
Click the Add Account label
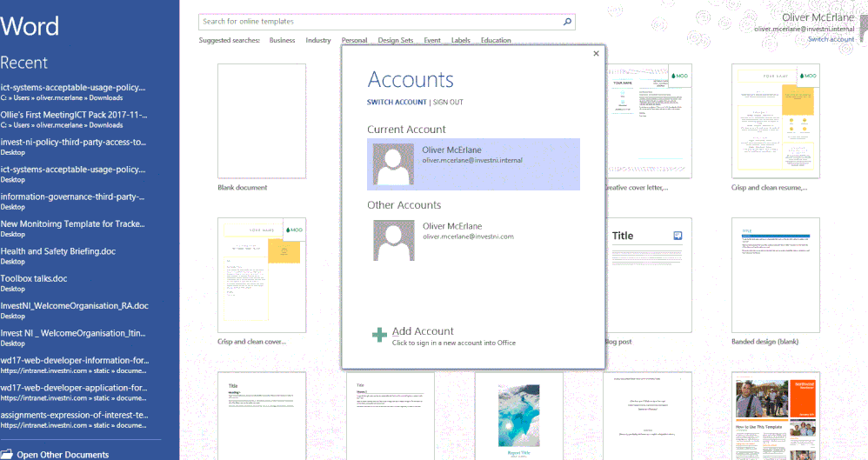click(423, 331)
